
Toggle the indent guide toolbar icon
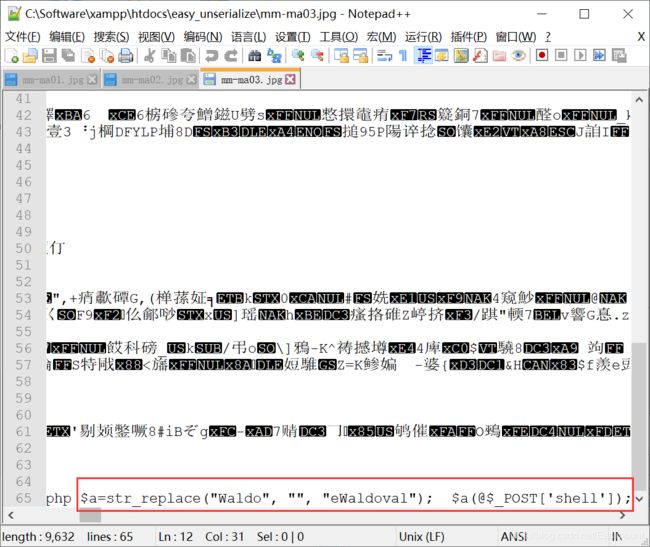tap(424, 56)
